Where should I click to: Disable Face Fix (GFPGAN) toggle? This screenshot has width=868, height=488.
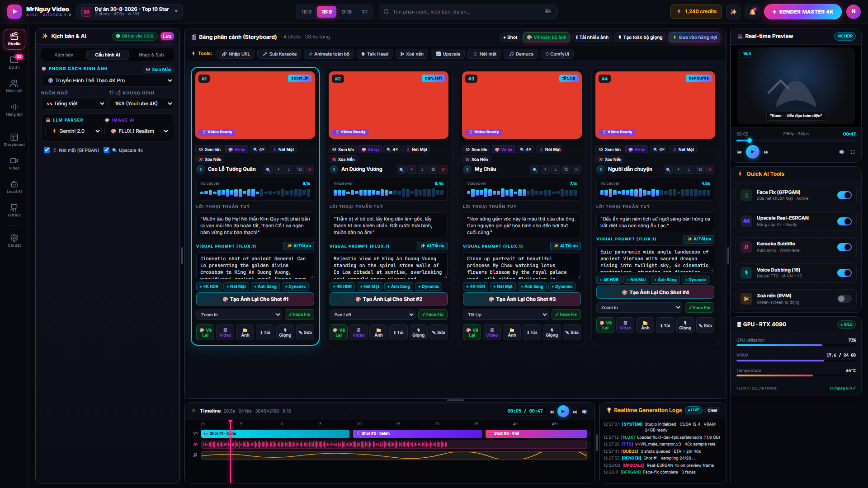844,195
